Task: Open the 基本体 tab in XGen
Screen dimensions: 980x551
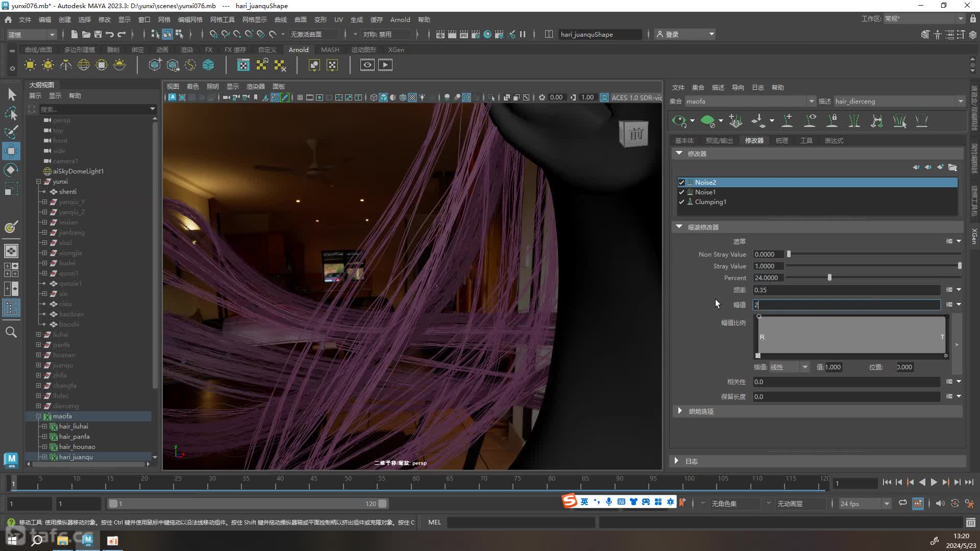Action: tap(684, 140)
